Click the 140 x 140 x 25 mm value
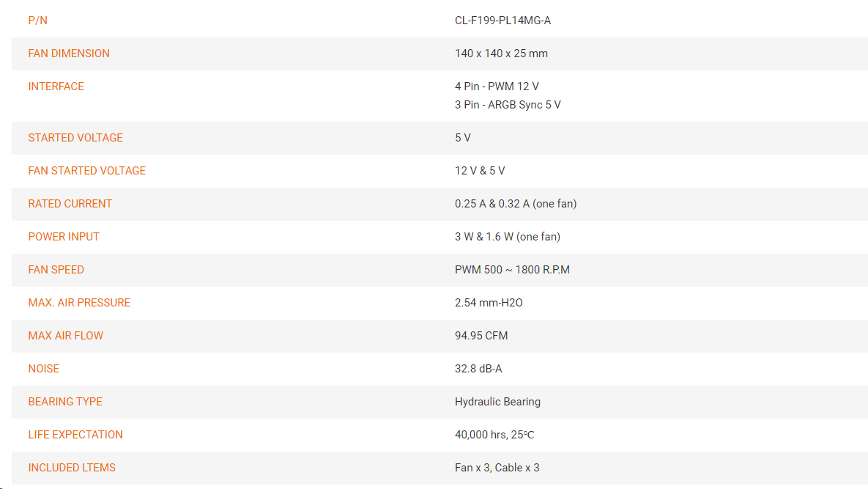The image size is (868, 489). [501, 54]
